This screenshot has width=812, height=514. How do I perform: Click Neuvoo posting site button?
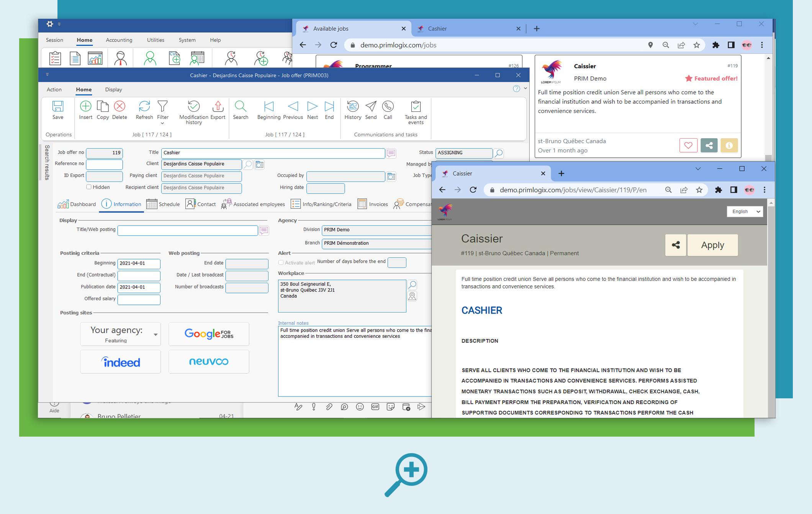[209, 362]
